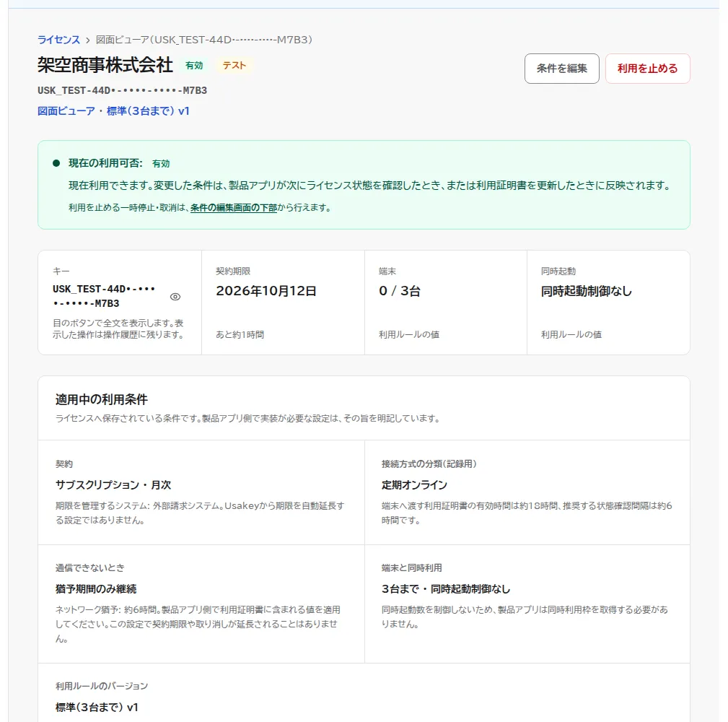The height and width of the screenshot is (722, 728).
Task: Click the 同時起動 label in summary card
Action: pos(558,271)
